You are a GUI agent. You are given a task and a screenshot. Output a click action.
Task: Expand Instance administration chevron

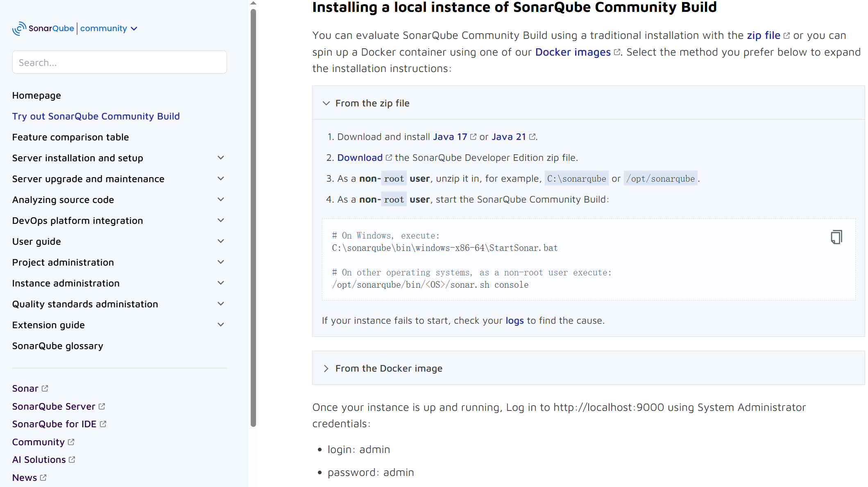[x=221, y=283]
